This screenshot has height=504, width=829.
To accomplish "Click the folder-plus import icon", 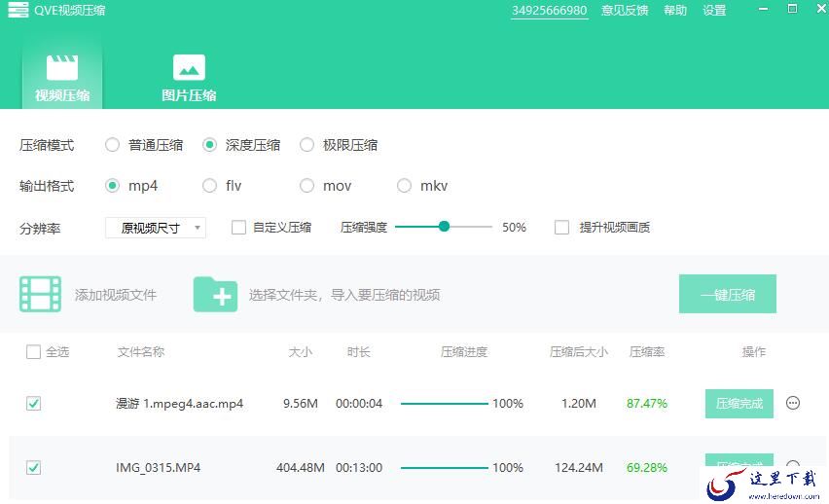I will 215,294.
